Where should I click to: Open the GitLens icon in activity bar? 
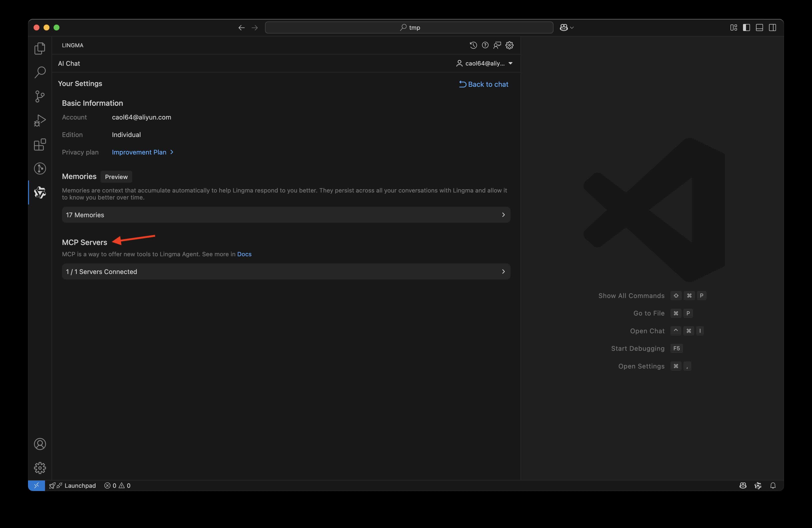tap(40, 168)
